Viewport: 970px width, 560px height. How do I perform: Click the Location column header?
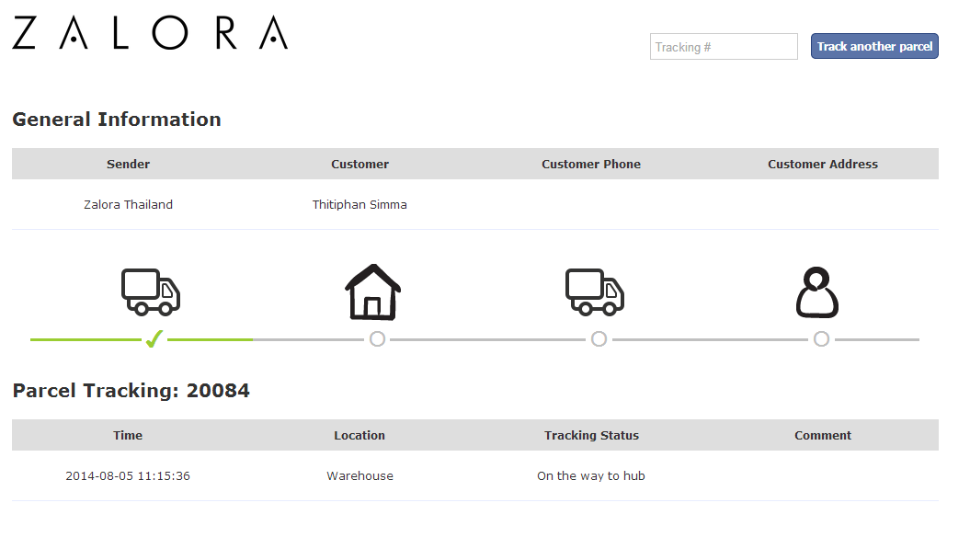pos(359,435)
